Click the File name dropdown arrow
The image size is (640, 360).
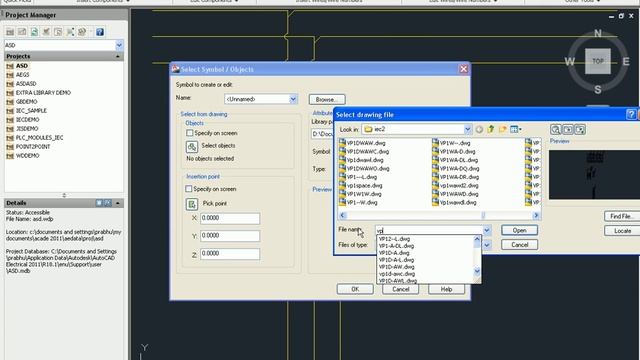tap(487, 230)
